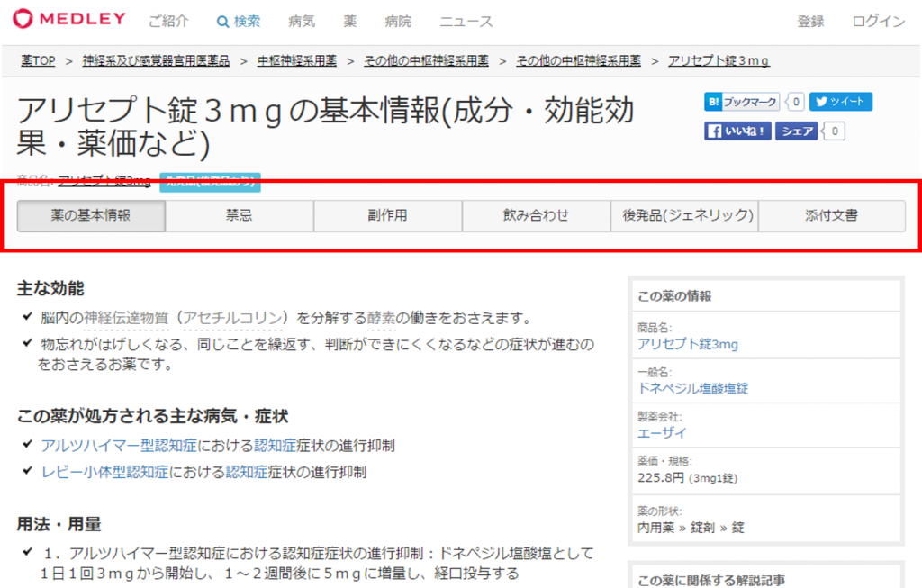922x588 pixels.
Task: Open the アルツハイマー型認知症 link
Action: click(119, 446)
